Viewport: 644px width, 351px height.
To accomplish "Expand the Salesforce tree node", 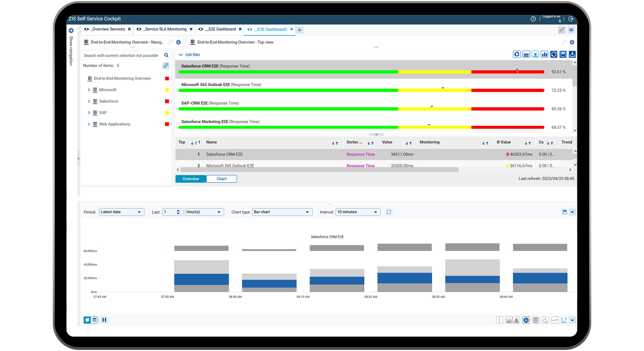I will [x=89, y=101].
